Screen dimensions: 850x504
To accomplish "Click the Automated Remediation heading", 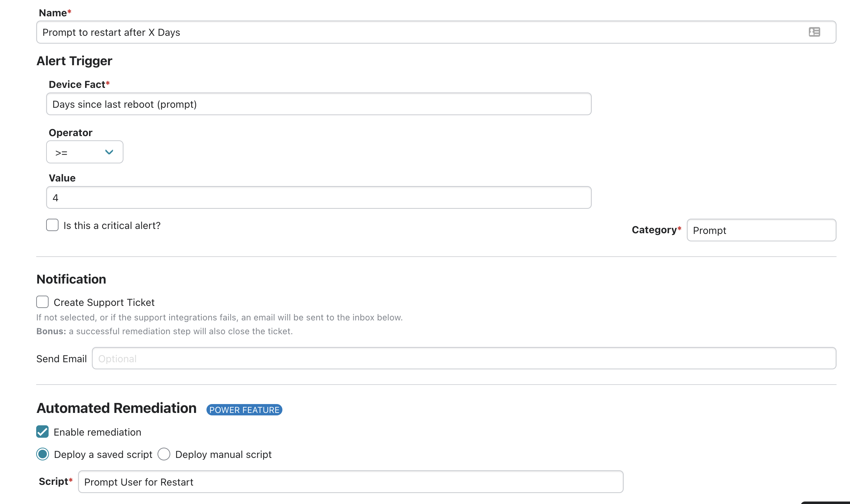I will coord(116,408).
